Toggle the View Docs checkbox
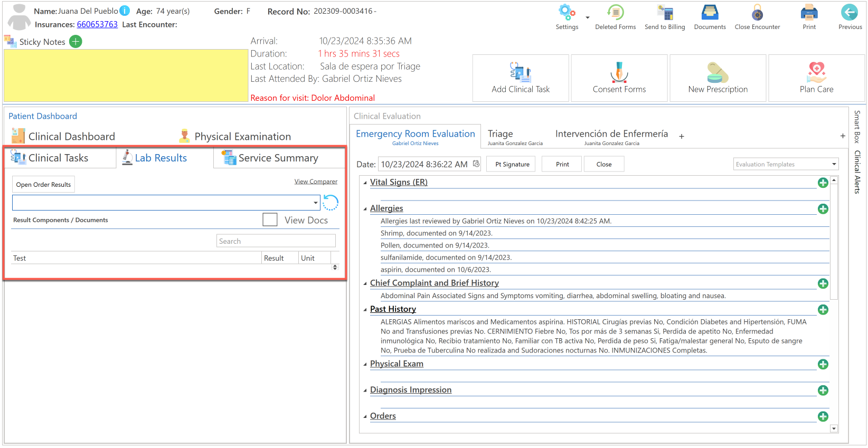 pyautogui.click(x=270, y=220)
